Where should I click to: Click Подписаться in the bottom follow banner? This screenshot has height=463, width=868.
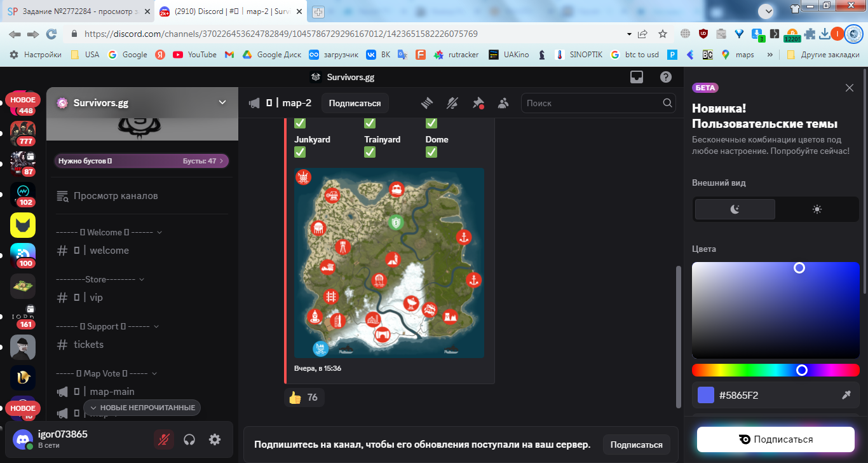(x=637, y=445)
